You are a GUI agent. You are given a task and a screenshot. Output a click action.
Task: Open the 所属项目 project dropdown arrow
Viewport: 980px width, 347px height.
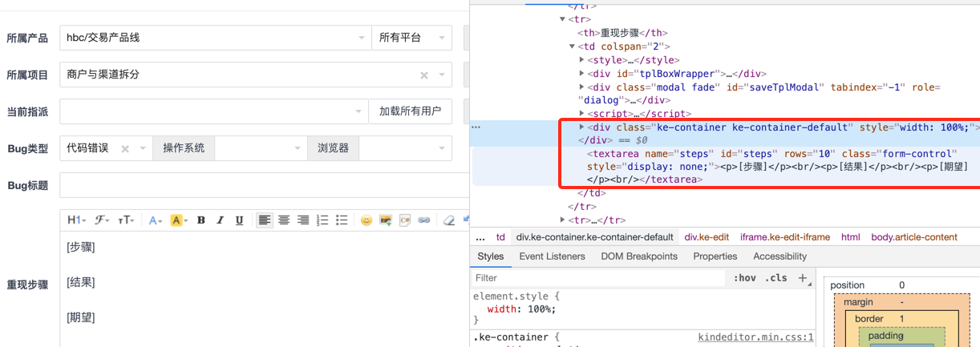click(441, 75)
